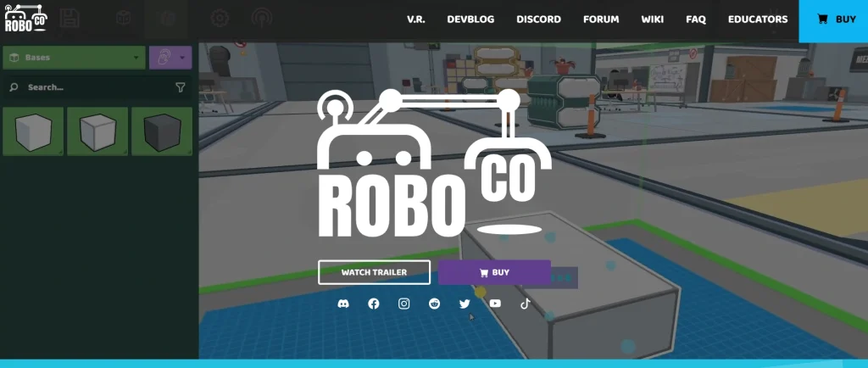Focus the Search... parts field
This screenshot has width=868, height=368.
pyautogui.click(x=98, y=86)
